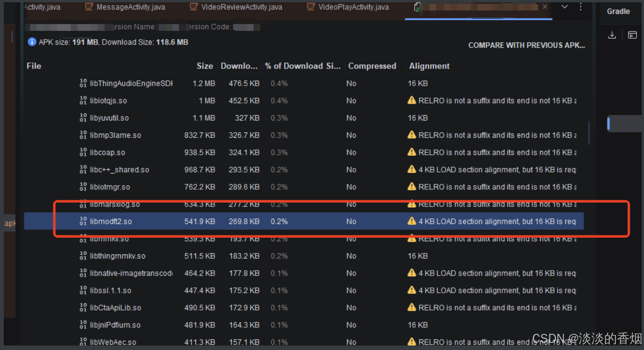
Task: Click the file list vertical scrollbar
Action: 589,133
